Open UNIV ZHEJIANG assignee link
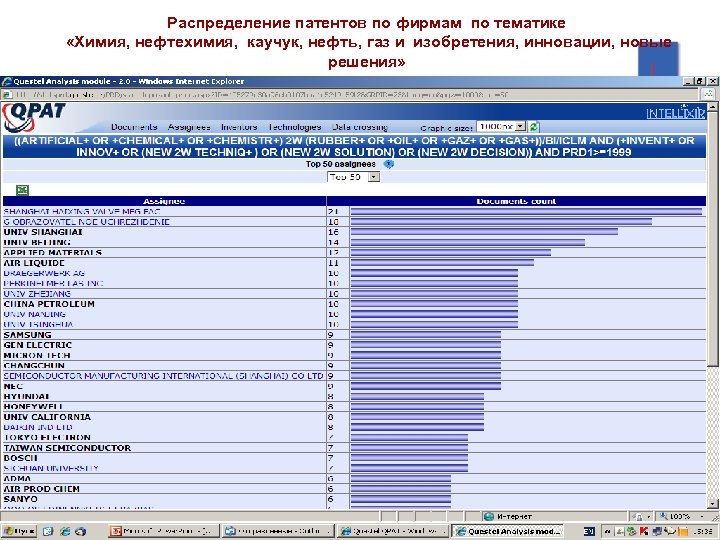 click(x=37, y=293)
